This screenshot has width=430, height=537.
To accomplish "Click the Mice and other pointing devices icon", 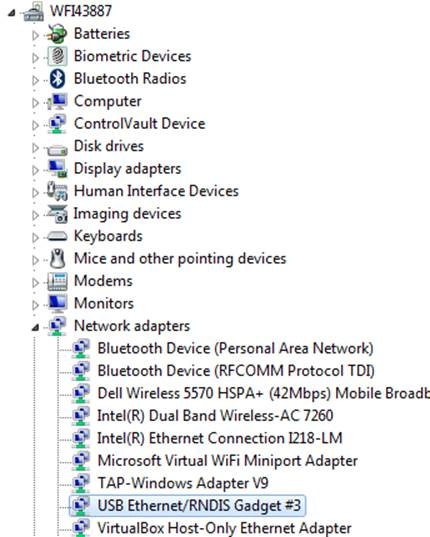I will [57, 259].
